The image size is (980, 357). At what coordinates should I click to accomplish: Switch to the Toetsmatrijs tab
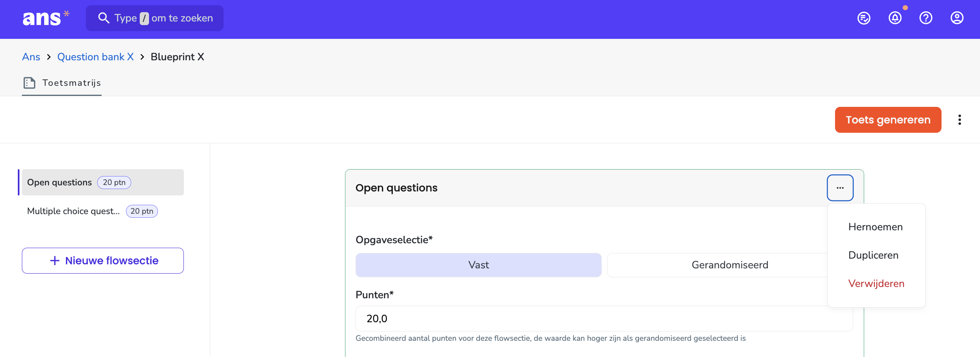[62, 83]
